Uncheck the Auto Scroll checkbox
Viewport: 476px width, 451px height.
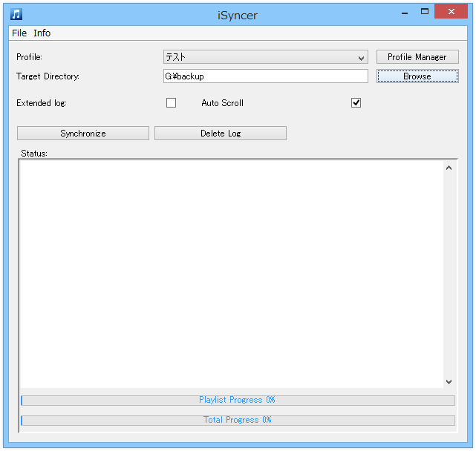click(356, 103)
